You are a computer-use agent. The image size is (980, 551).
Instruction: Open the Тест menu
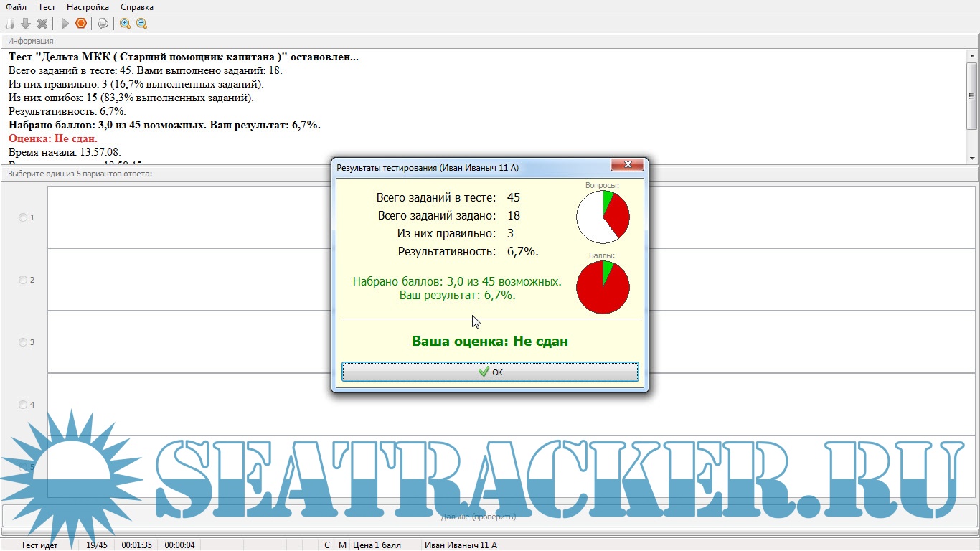[47, 7]
